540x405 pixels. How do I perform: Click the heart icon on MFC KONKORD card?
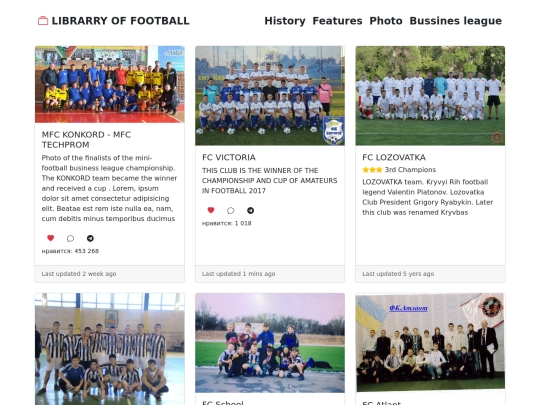coord(51,238)
